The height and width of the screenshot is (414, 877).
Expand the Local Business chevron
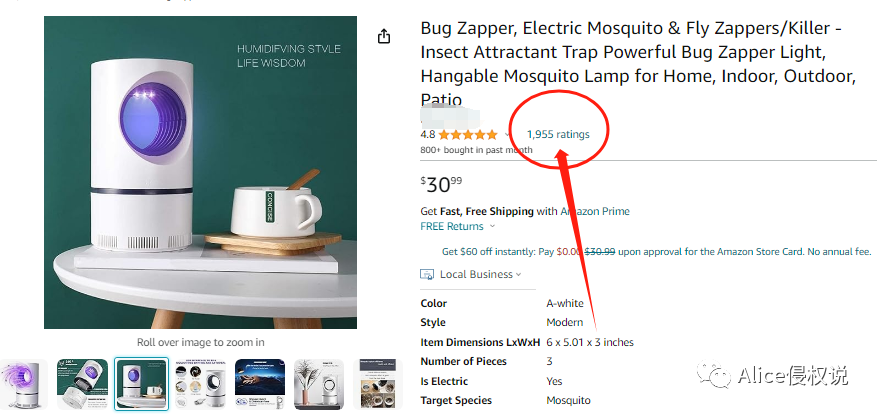click(520, 275)
